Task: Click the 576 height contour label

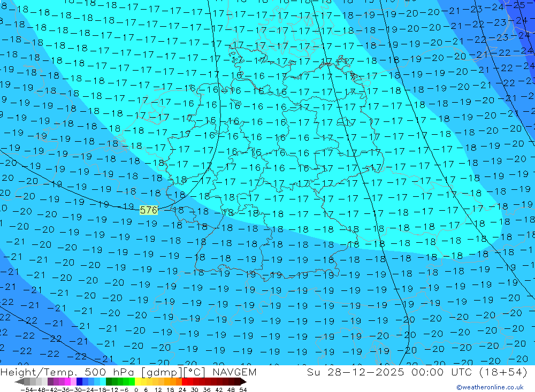Action: (149, 210)
